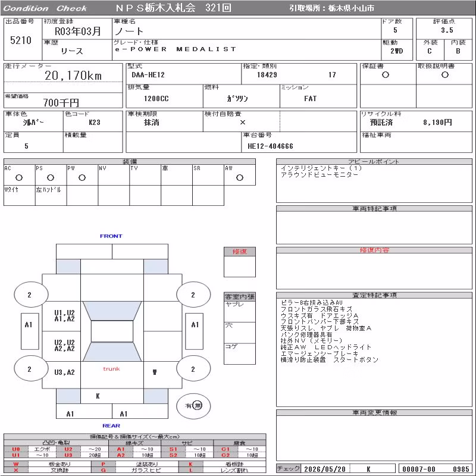The image size is (476, 476).
Task: Click the note パンク修理器具有
Action: click(306, 334)
